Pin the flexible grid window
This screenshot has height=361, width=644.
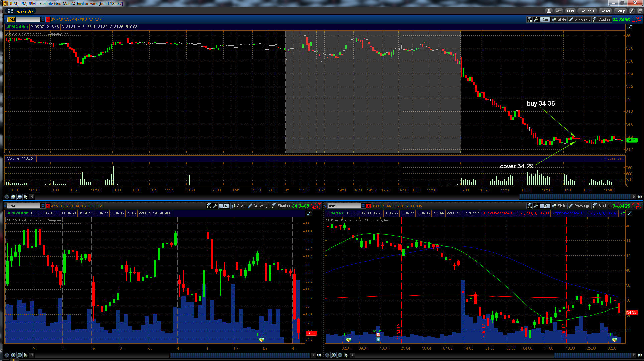632,11
